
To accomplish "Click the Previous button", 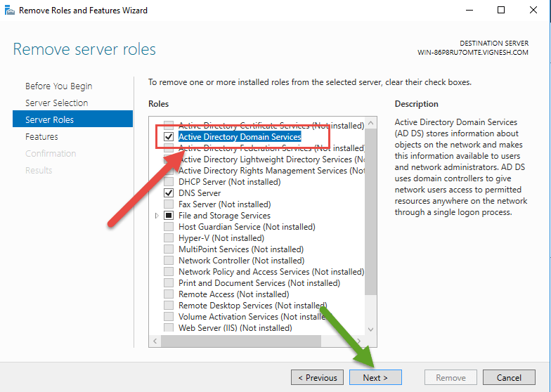I will (x=317, y=377).
